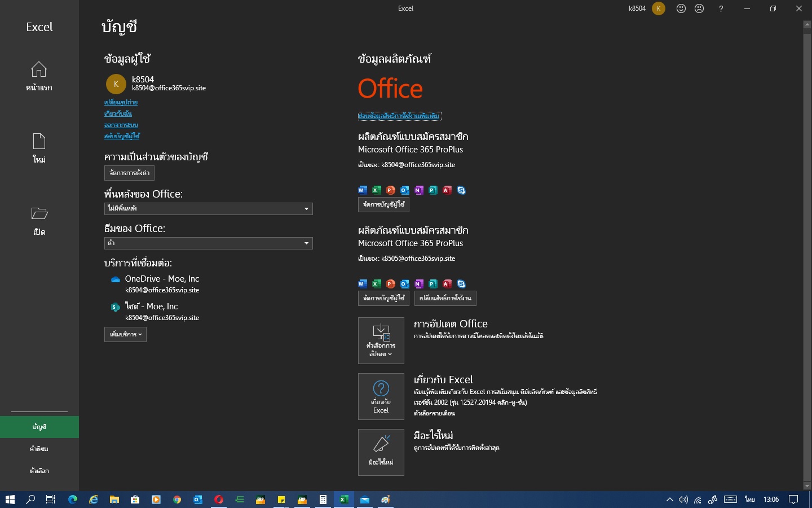
Task: Click Skype icon under k8504 subscription
Action: click(x=461, y=190)
